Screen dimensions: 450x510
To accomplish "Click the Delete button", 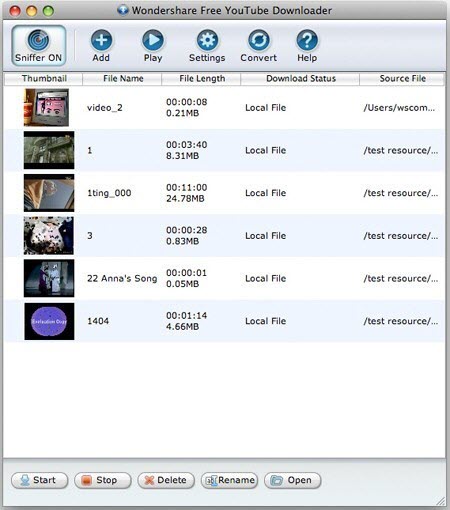I will click(x=166, y=480).
